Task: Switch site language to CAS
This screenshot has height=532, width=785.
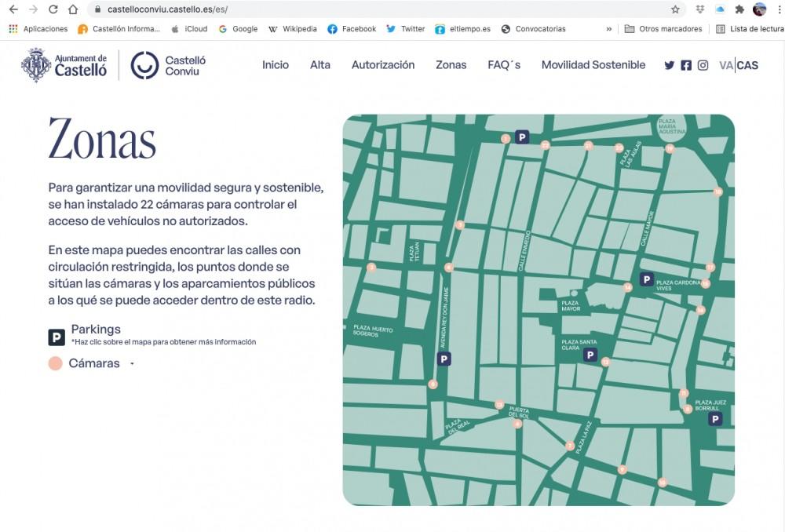Action: [747, 65]
